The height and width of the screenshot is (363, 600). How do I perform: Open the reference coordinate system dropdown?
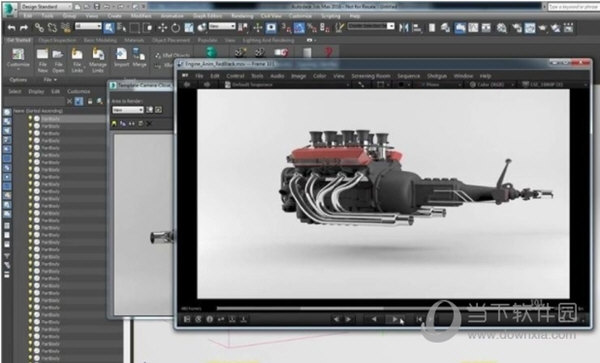coord(222,26)
